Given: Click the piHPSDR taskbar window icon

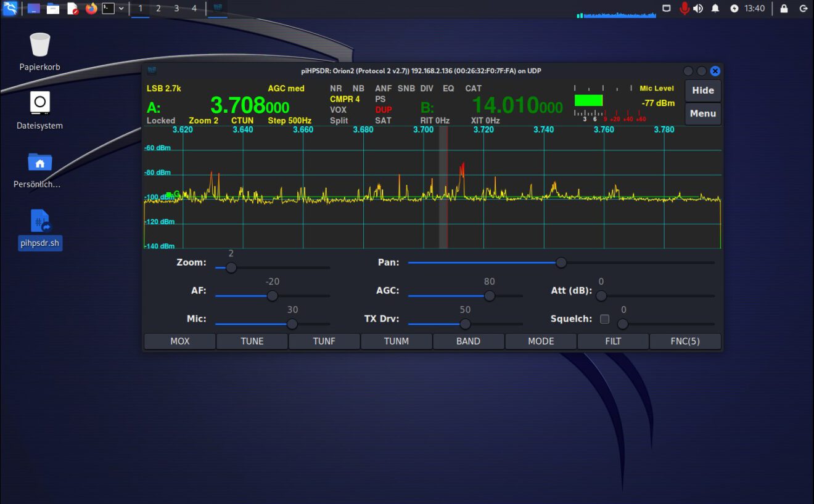Looking at the screenshot, I should click(x=218, y=9).
